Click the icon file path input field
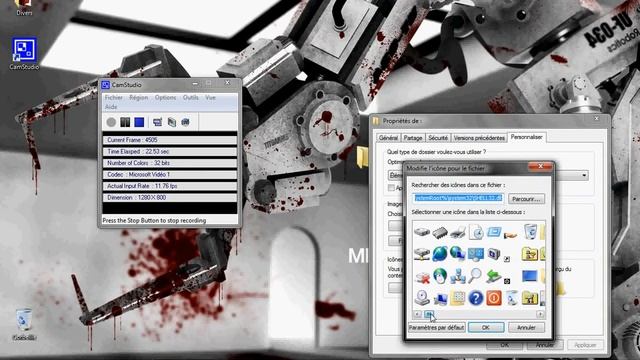The height and width of the screenshot is (360, 640). 458,198
